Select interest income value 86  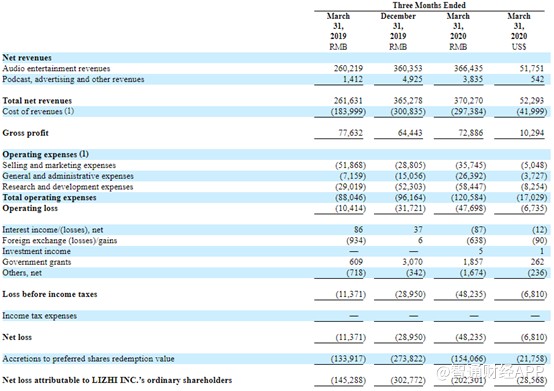click(x=358, y=230)
